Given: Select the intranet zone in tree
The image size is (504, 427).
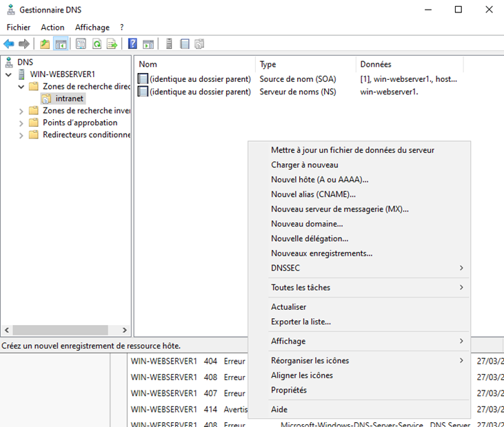Looking at the screenshot, I should click(x=69, y=98).
